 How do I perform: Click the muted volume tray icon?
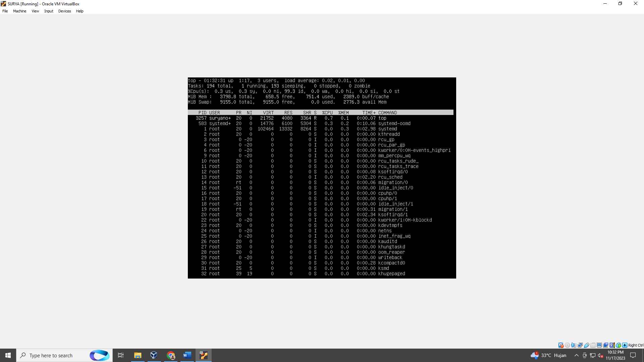601,355
